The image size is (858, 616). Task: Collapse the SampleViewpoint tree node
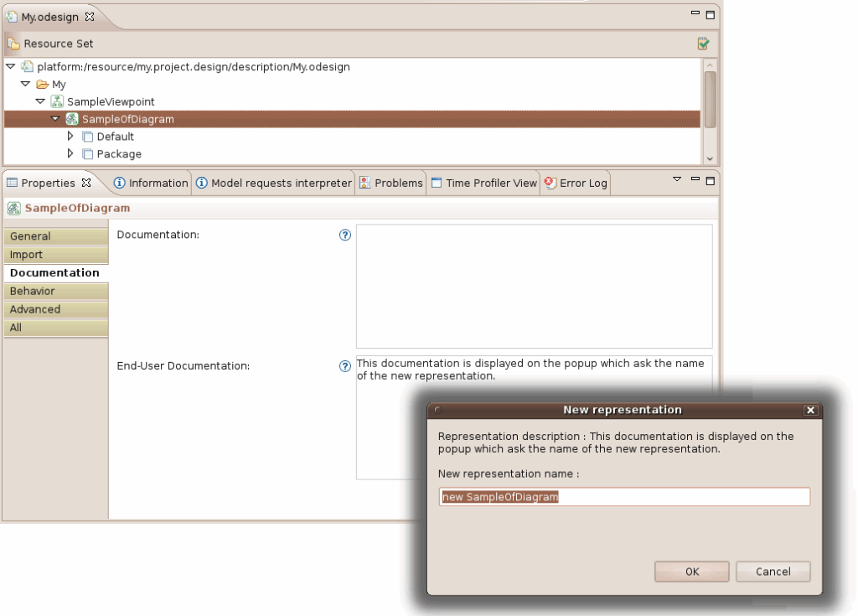click(x=40, y=101)
